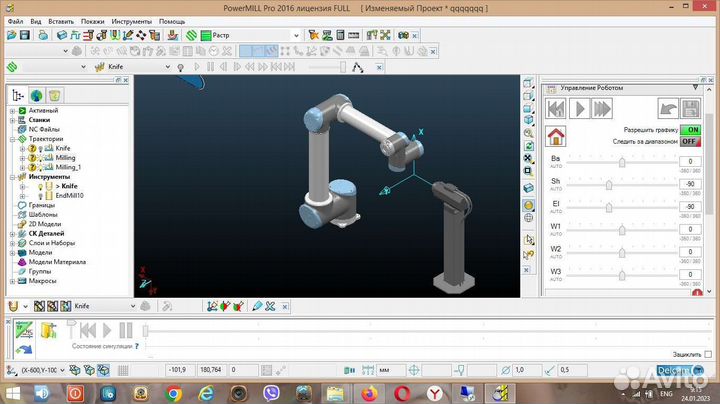Select the Макросы tree item
This screenshot has width=720, height=404.
(x=42, y=281)
